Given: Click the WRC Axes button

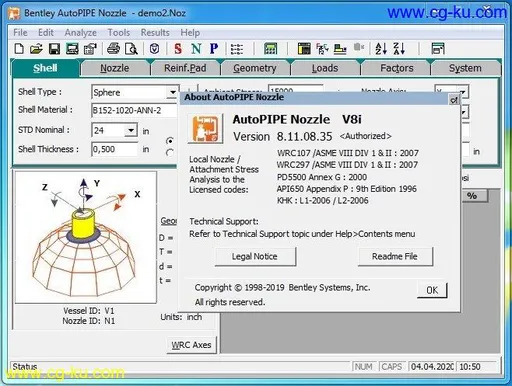Looking at the screenshot, I should (x=191, y=345).
